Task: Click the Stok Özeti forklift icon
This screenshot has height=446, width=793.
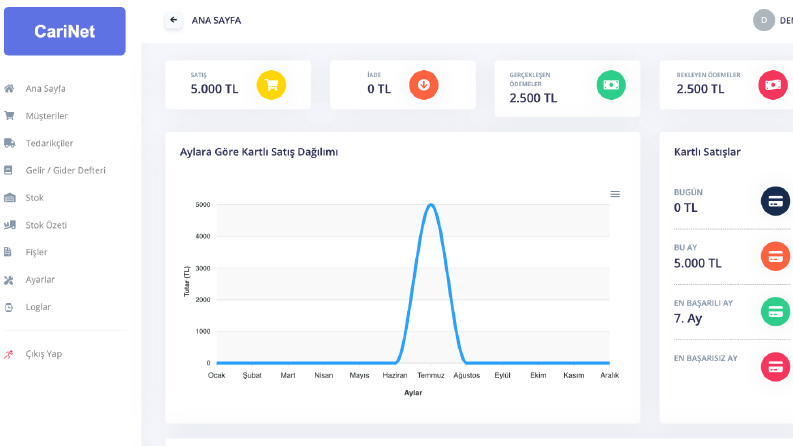Action: [x=10, y=225]
